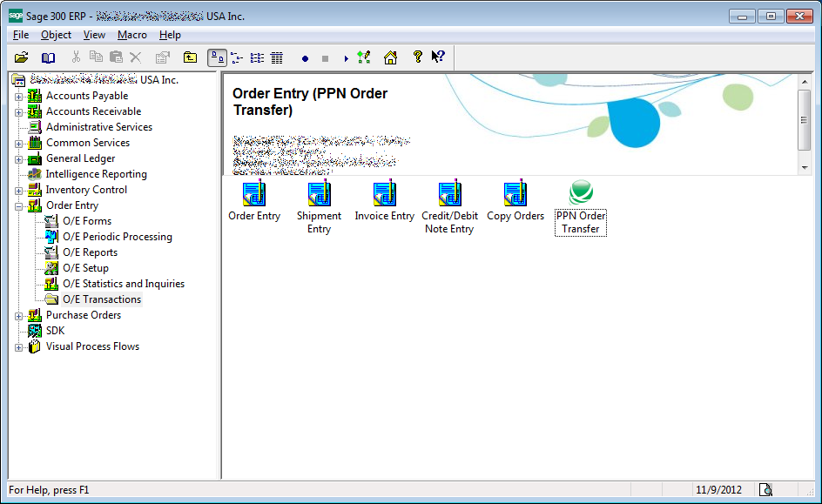This screenshot has width=822, height=504.
Task: Click the open book toolbar icon
Action: (x=48, y=57)
